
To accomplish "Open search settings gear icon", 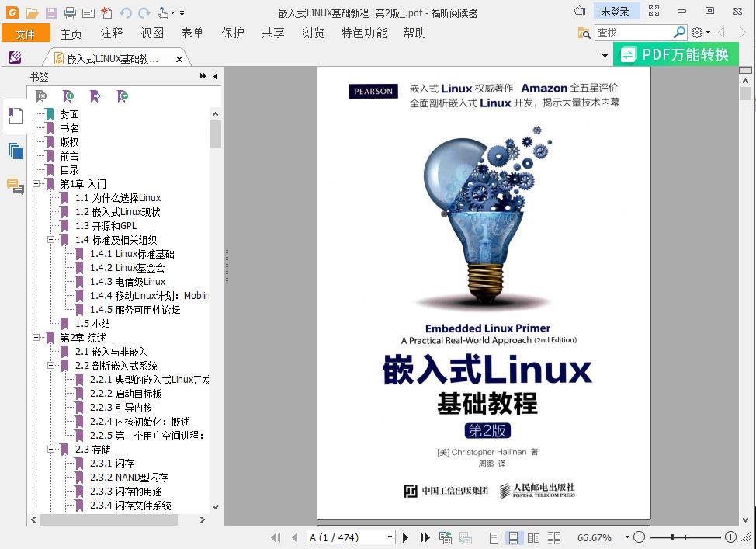I will point(697,33).
